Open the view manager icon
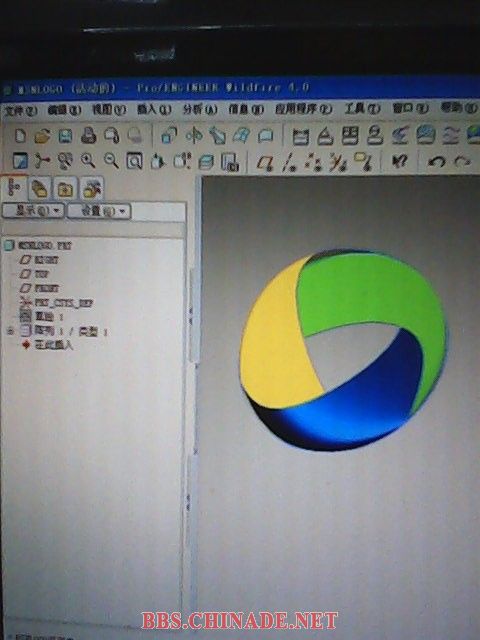Viewport: 480px width, 640px height. click(x=230, y=162)
